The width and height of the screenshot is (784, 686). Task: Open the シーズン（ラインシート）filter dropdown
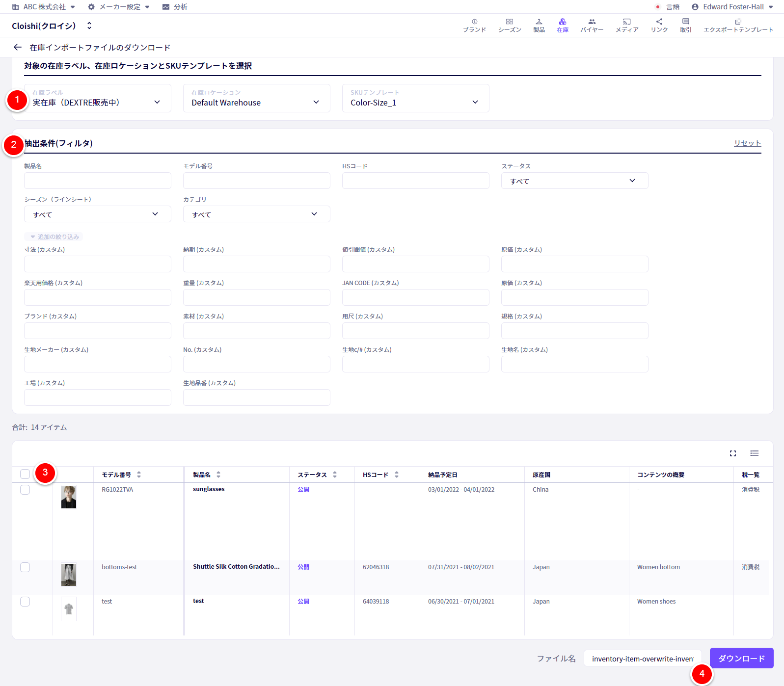click(x=98, y=214)
